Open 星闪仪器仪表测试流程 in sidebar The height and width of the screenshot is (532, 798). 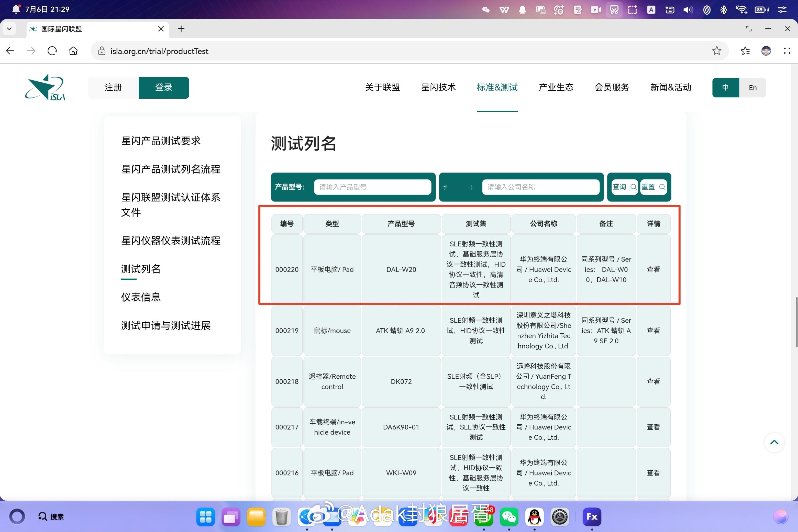(x=171, y=241)
